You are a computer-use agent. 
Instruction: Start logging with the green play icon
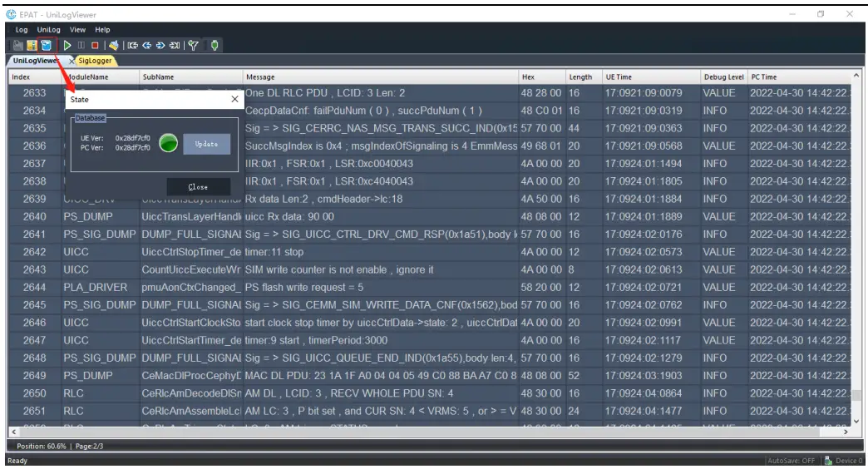pos(67,46)
